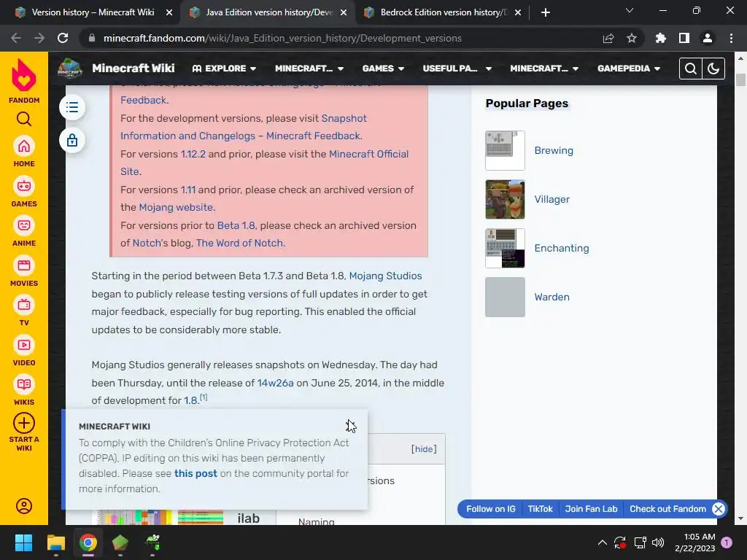Toggle Chrome side panel icon
Image resolution: width=747 pixels, height=560 pixels.
tap(684, 38)
